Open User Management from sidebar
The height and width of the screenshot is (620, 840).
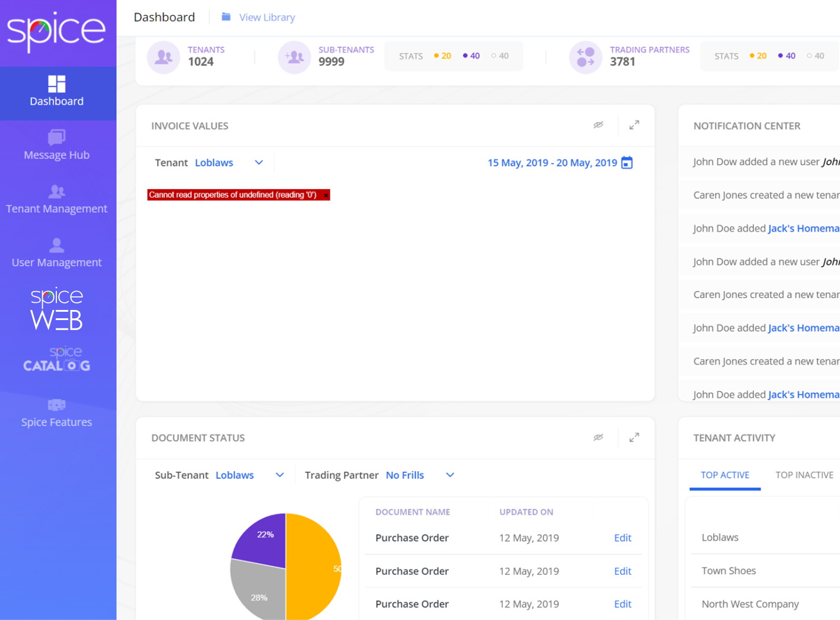(56, 253)
